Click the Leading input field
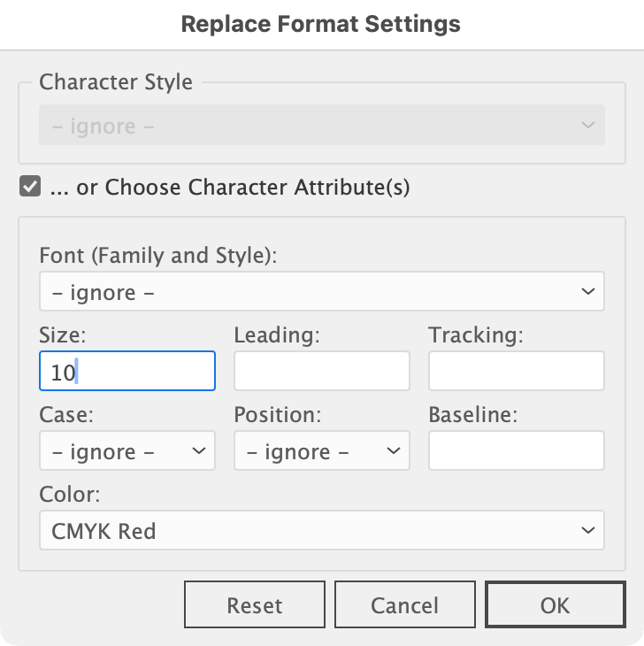644x646 pixels. (321, 372)
